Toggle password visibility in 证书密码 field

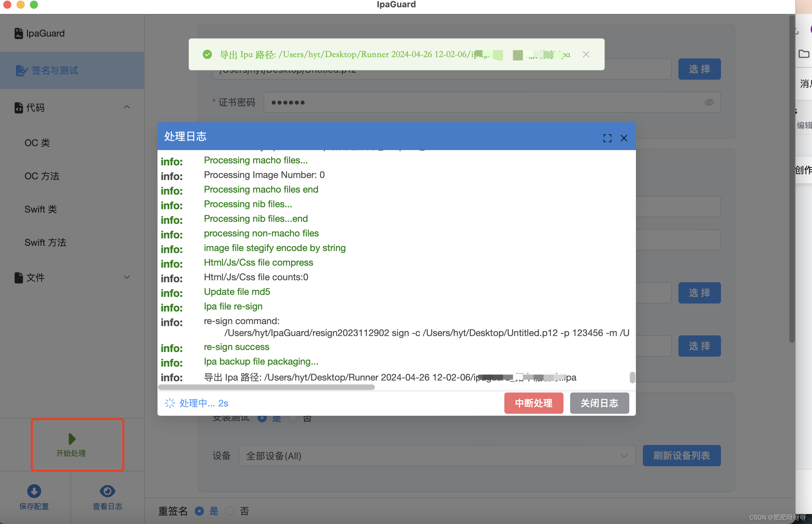(709, 102)
